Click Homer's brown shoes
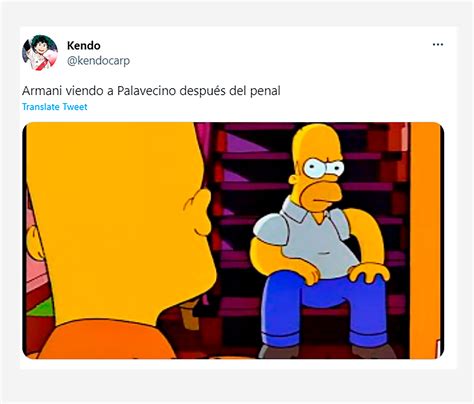Image resolution: width=474 pixels, height=404 pixels. [x=327, y=352]
